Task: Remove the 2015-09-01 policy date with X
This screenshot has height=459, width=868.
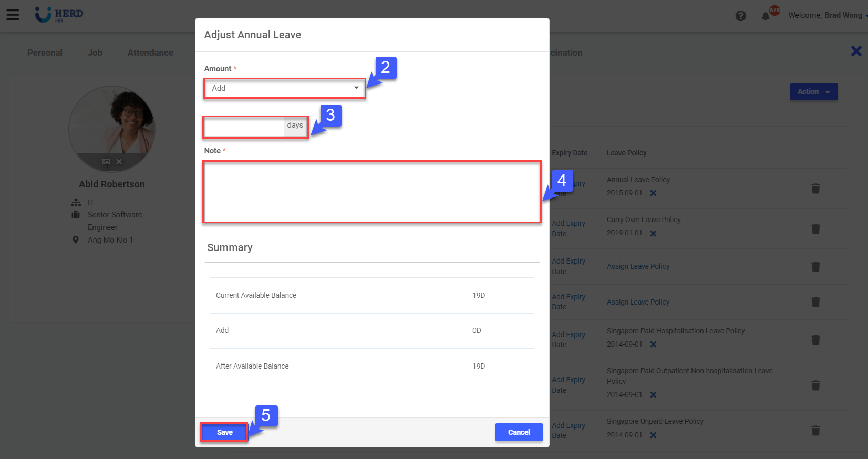Action: 653,193
